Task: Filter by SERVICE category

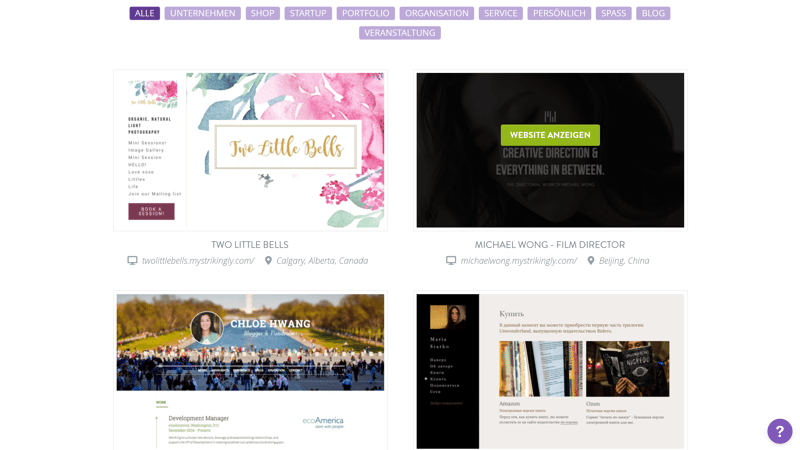Action: tap(501, 13)
